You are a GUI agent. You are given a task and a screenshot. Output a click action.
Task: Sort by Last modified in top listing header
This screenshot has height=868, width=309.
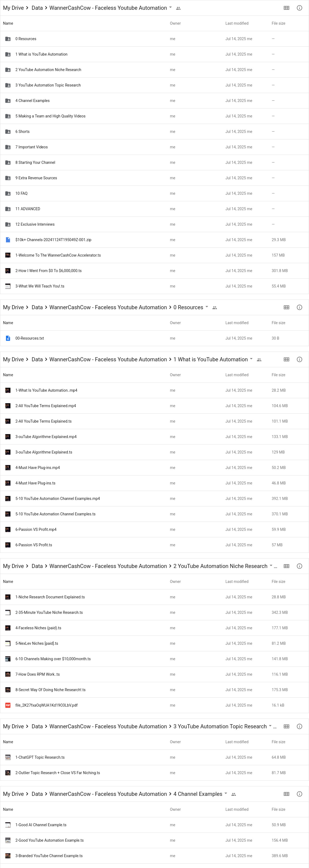click(x=237, y=23)
